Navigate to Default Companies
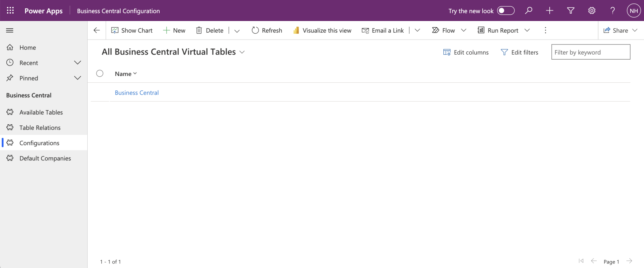The height and width of the screenshot is (268, 644). [x=45, y=158]
